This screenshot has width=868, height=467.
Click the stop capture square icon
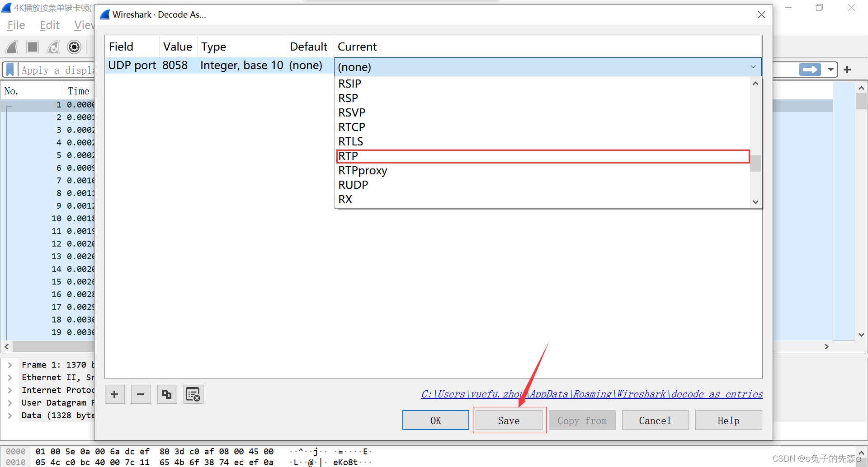pyautogui.click(x=33, y=47)
